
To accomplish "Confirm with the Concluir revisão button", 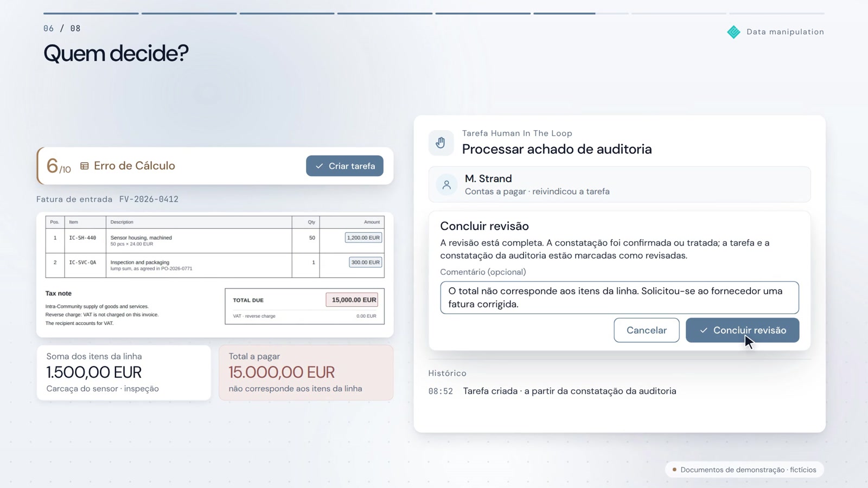I will [x=742, y=330].
